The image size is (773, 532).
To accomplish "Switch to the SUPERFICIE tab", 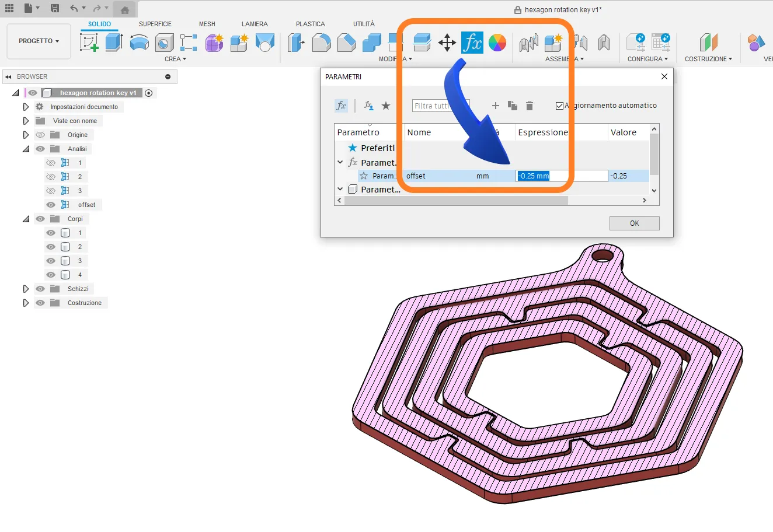I will [155, 24].
